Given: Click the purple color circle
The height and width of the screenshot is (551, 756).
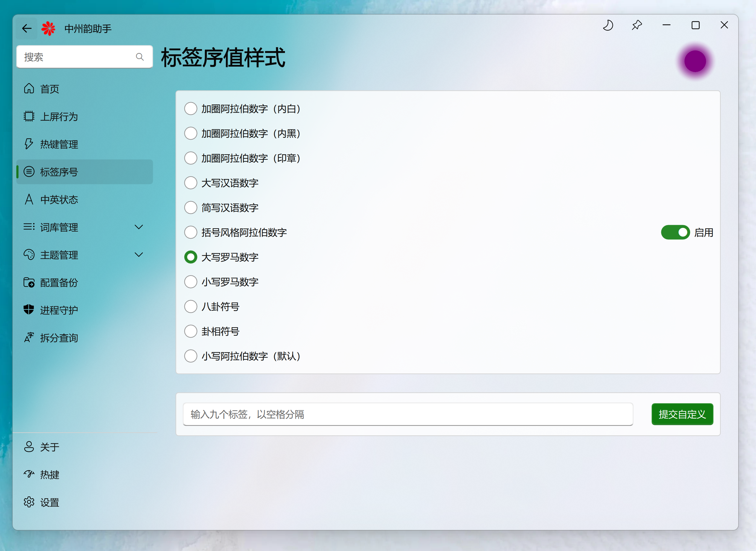Looking at the screenshot, I should (x=695, y=61).
